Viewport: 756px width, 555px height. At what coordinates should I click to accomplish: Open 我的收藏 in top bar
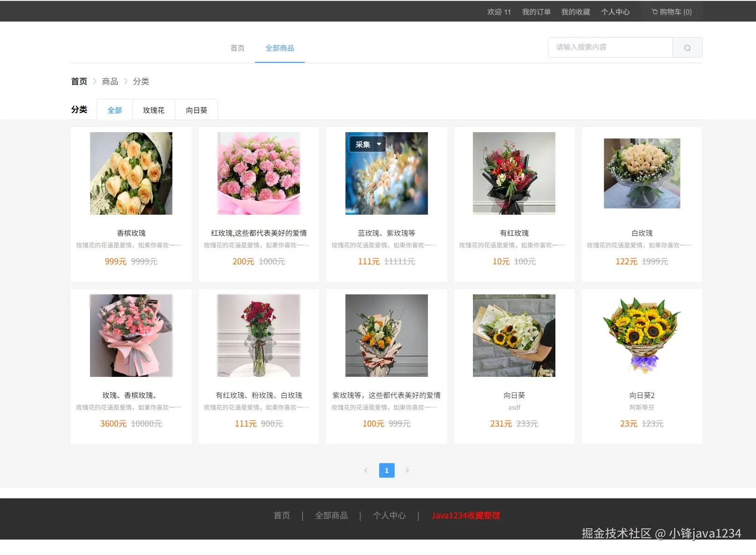tap(576, 12)
